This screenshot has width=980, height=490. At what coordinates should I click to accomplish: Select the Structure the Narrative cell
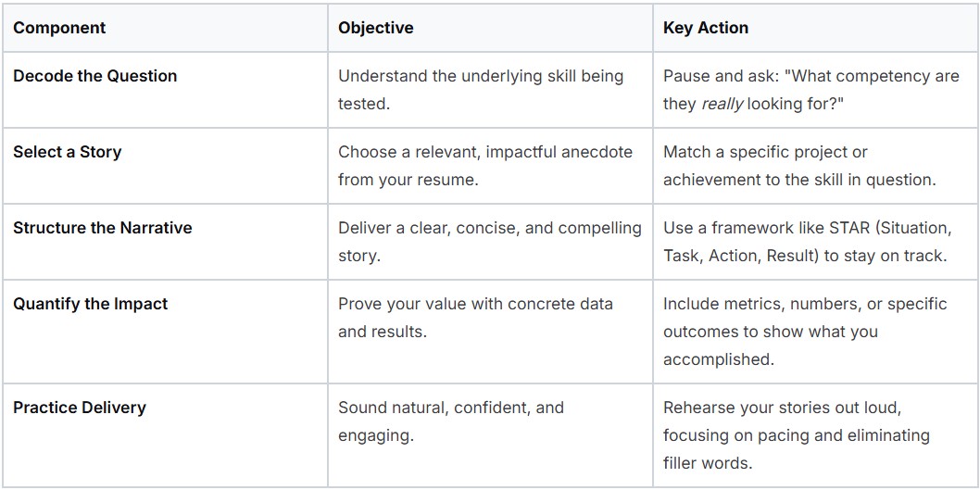(102, 228)
